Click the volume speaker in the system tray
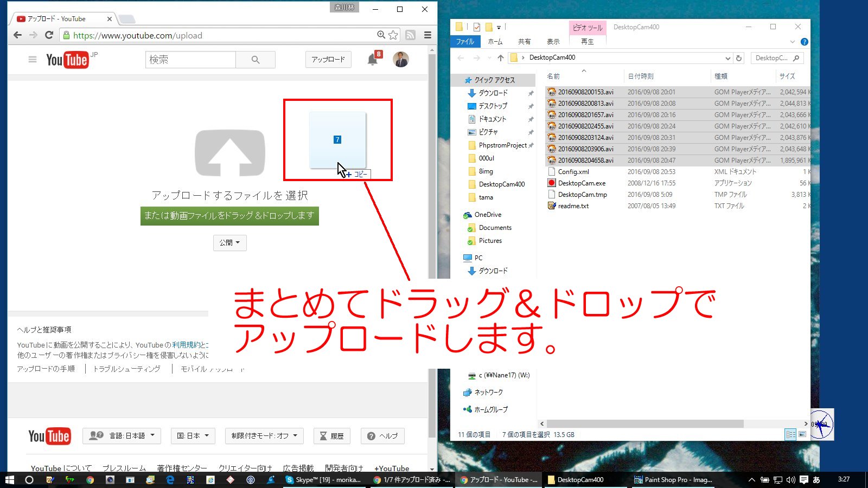This screenshot has width=868, height=488. 790,479
